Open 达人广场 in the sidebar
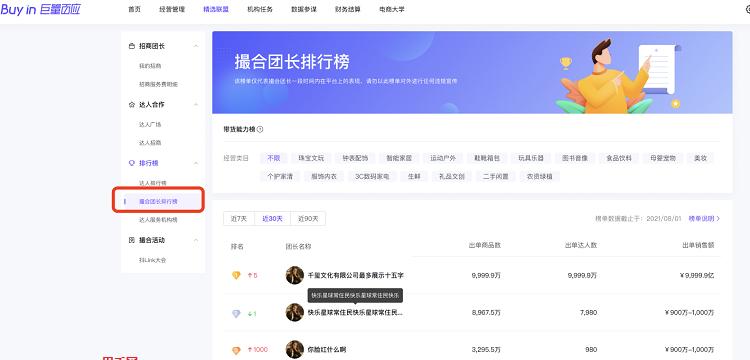Viewport: 750px width, 360px height. coord(150,124)
